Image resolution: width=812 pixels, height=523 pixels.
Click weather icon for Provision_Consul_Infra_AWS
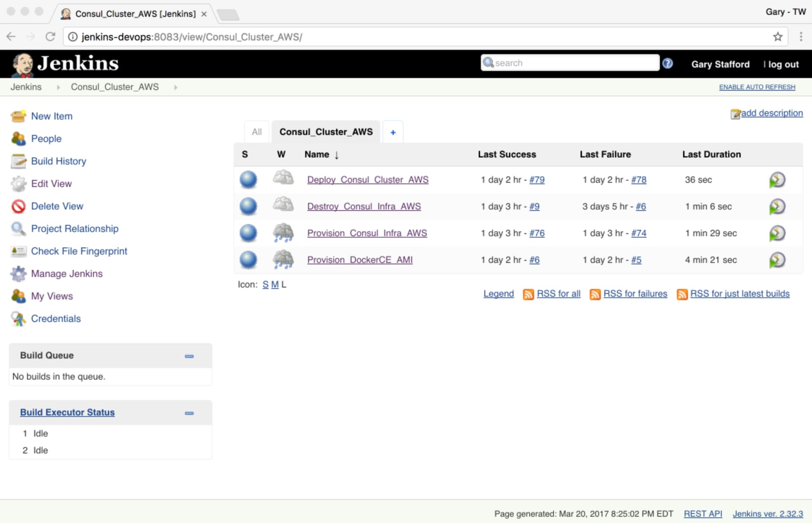[283, 233]
